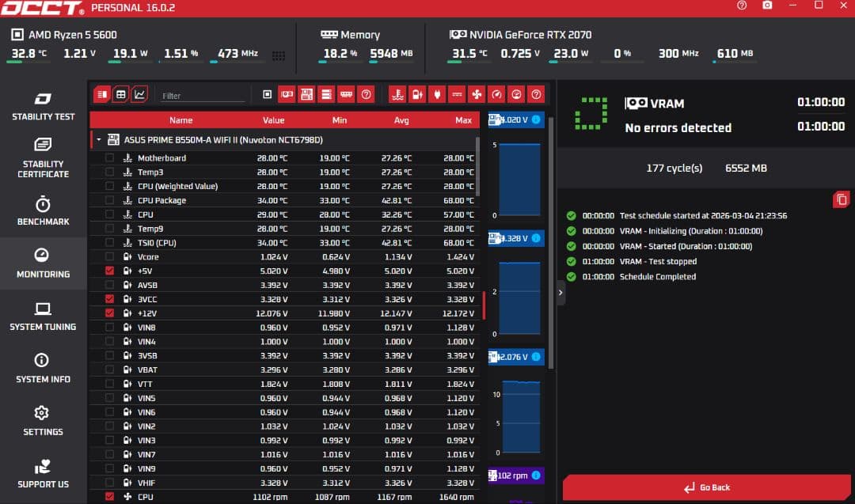This screenshot has width=855, height=504.
Task: Toggle the CPU hardware filter icon
Action: coord(268,95)
